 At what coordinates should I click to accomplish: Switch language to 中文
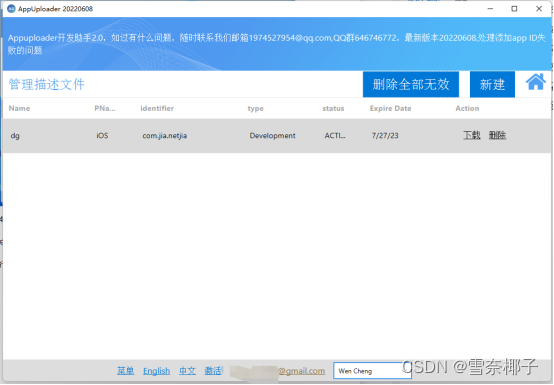point(187,371)
